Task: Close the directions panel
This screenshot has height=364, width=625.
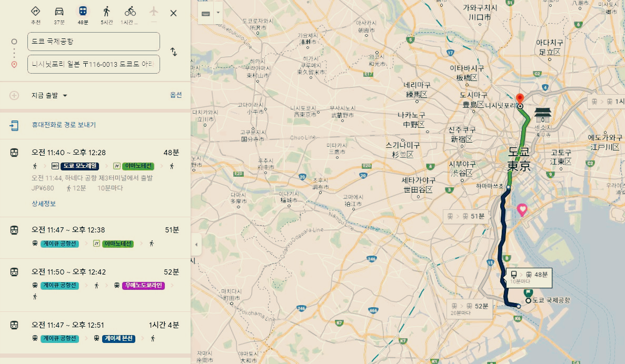Action: click(x=173, y=13)
